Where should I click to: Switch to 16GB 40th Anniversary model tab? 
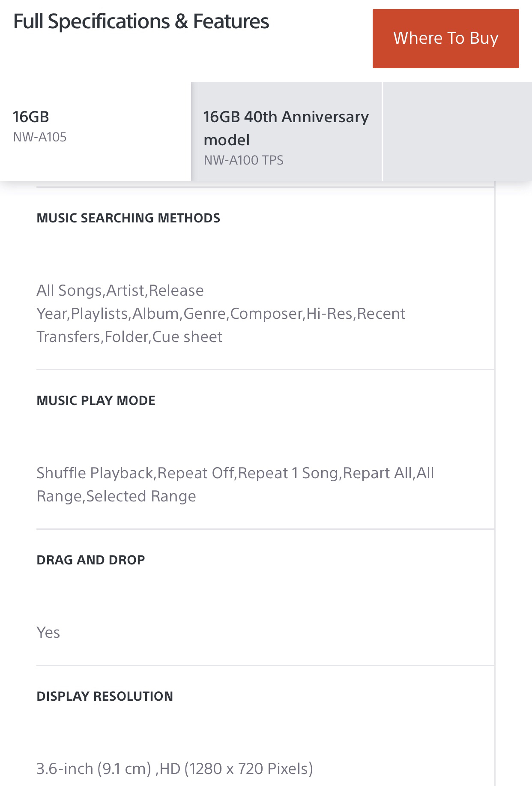click(286, 131)
